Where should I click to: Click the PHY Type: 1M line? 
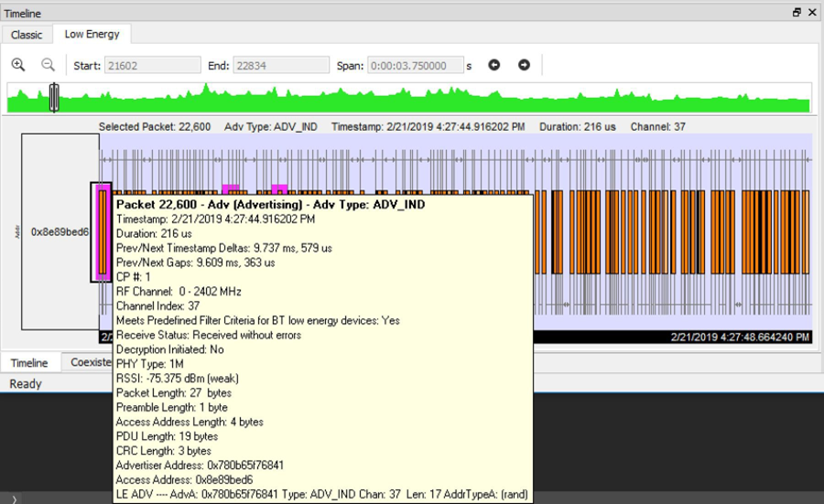click(150, 364)
